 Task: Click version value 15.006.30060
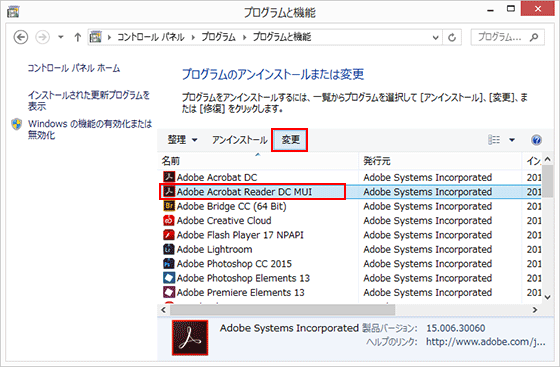pos(456,328)
